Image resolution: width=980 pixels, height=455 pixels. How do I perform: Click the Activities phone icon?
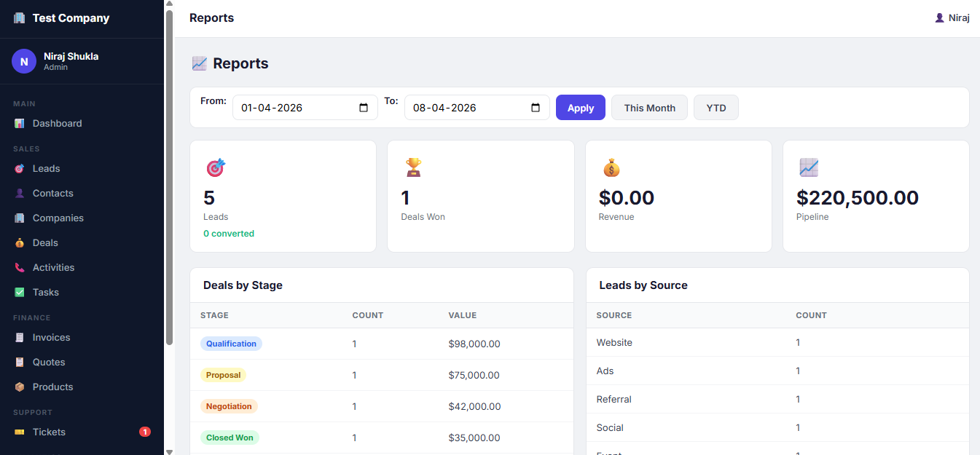pos(20,268)
